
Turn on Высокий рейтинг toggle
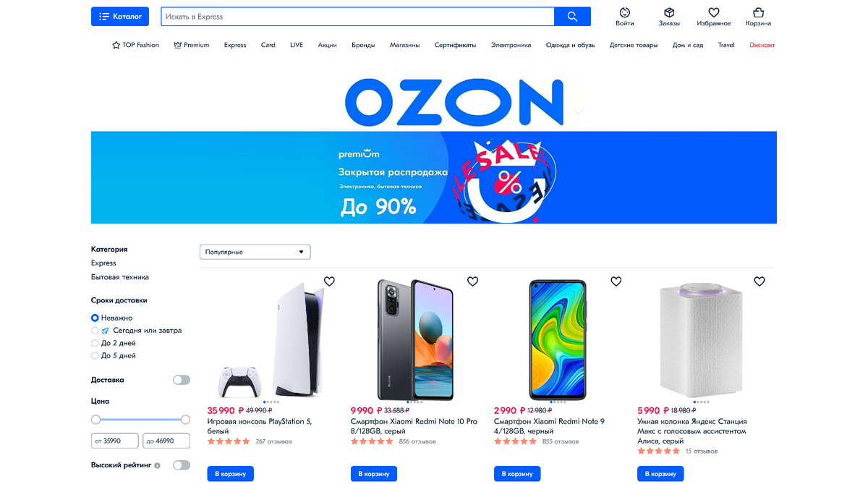[x=182, y=465]
